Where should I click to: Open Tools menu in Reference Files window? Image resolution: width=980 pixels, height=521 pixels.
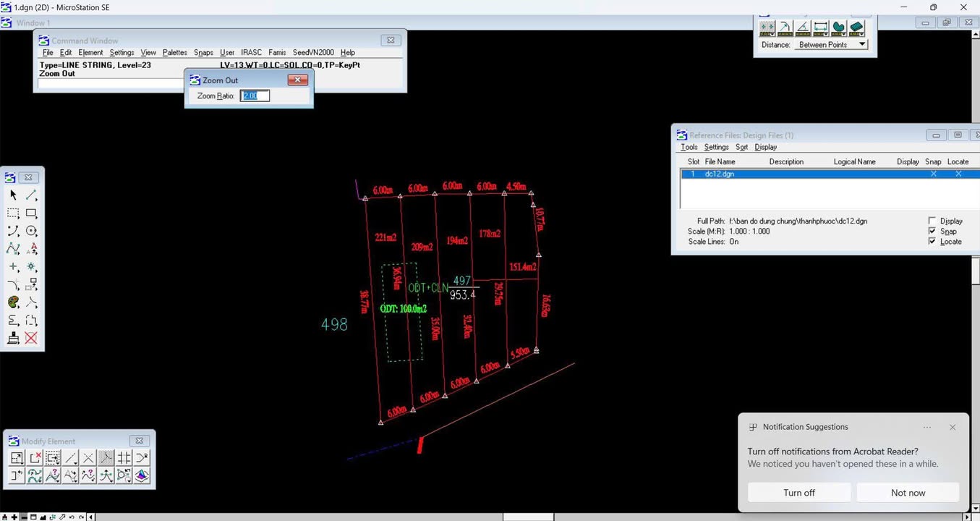[689, 147]
